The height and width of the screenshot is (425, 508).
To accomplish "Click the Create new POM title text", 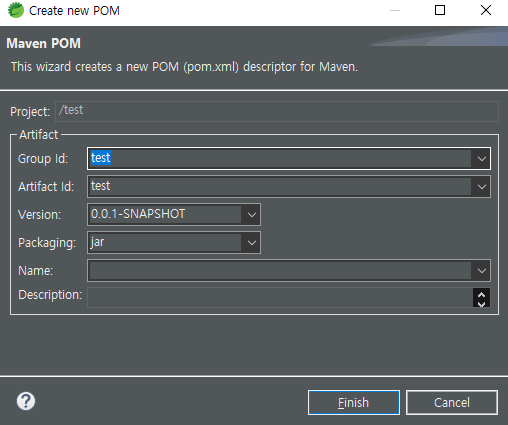I will (74, 11).
